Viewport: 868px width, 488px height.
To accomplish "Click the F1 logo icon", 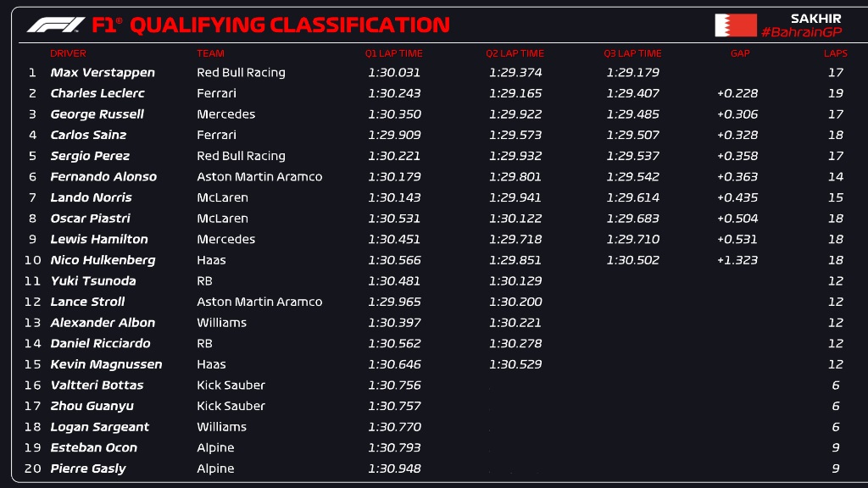I will [x=56, y=25].
